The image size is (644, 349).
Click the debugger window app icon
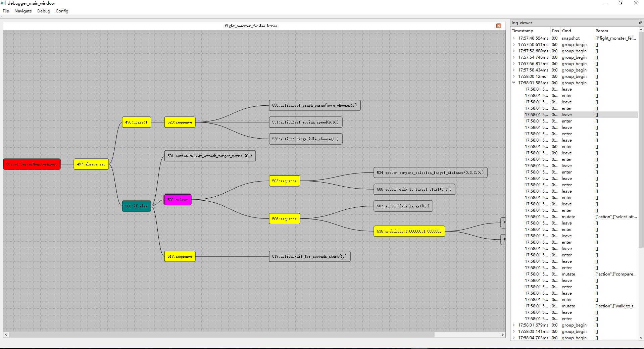[3, 3]
